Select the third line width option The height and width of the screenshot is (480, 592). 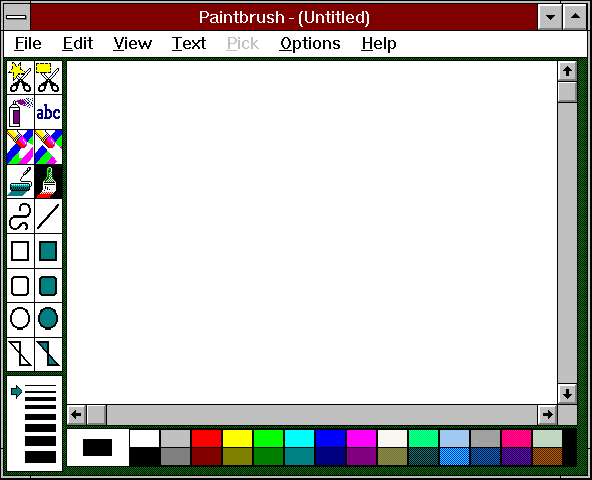pyautogui.click(x=40, y=407)
